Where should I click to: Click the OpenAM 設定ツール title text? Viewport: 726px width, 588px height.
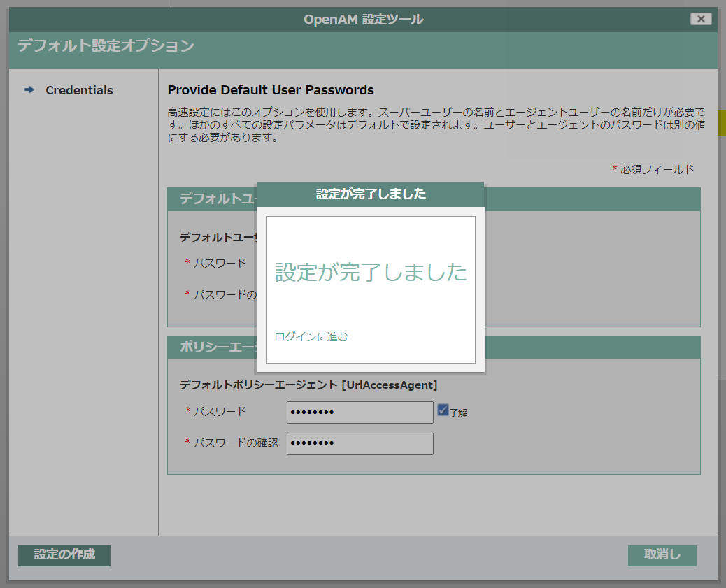(364, 20)
